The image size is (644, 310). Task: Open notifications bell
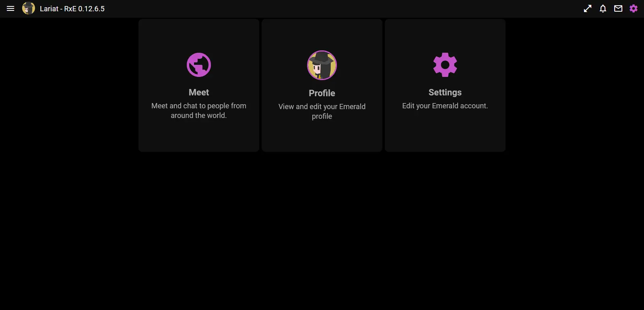(603, 8)
